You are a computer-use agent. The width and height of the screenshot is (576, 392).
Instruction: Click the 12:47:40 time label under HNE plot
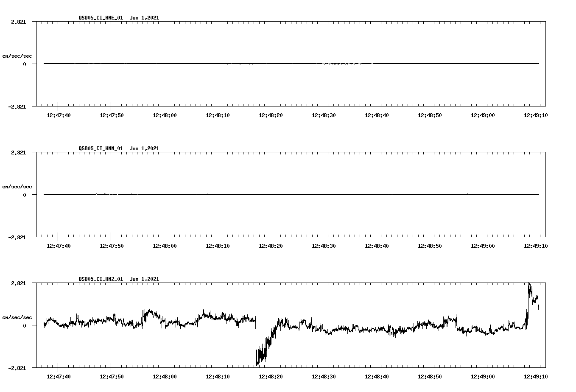click(59, 115)
